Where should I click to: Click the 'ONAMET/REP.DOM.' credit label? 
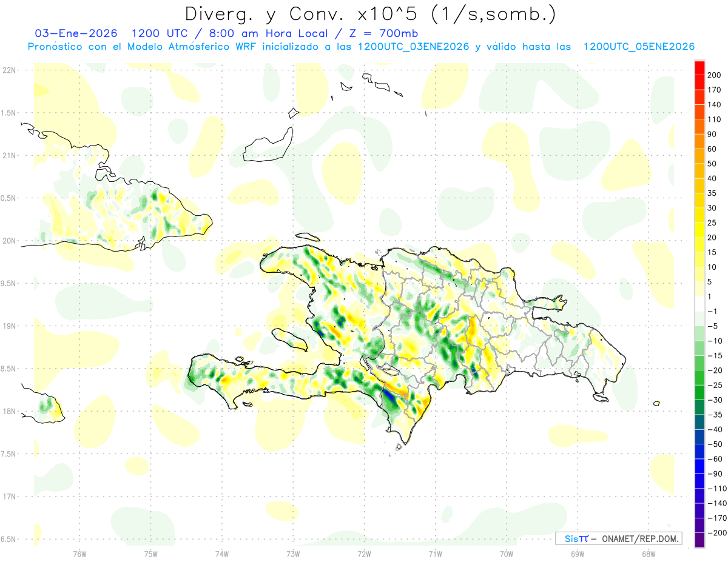tap(641, 539)
